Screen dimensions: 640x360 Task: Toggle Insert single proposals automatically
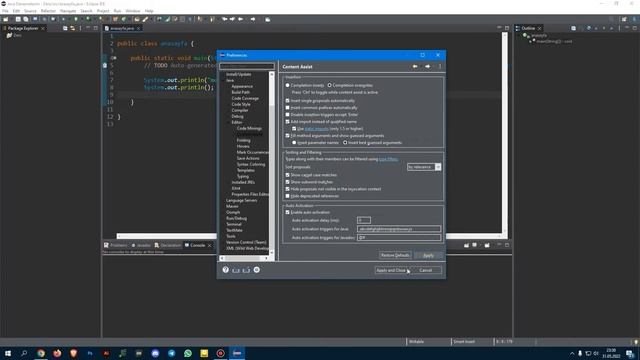pyautogui.click(x=287, y=100)
